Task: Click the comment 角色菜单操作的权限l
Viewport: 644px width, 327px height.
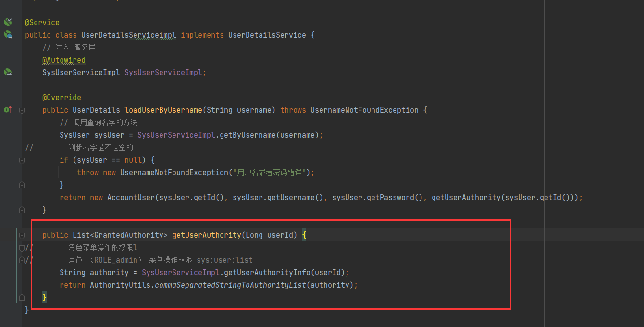Action: tap(103, 248)
